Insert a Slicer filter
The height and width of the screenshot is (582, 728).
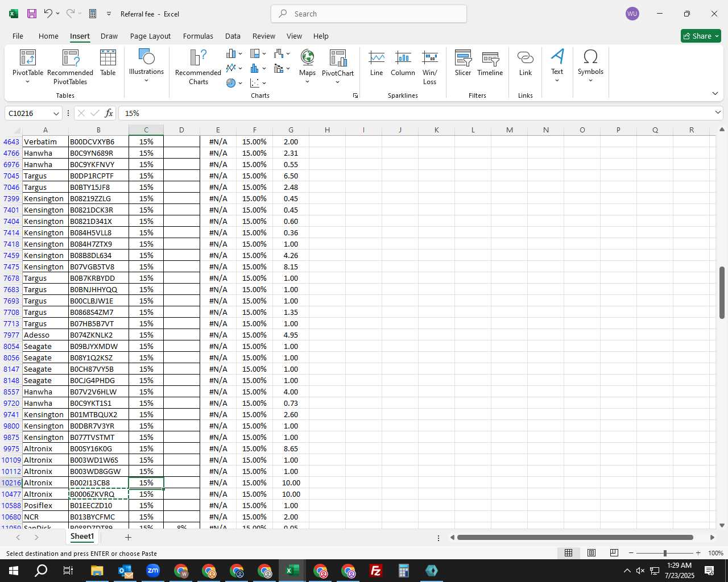click(463, 63)
